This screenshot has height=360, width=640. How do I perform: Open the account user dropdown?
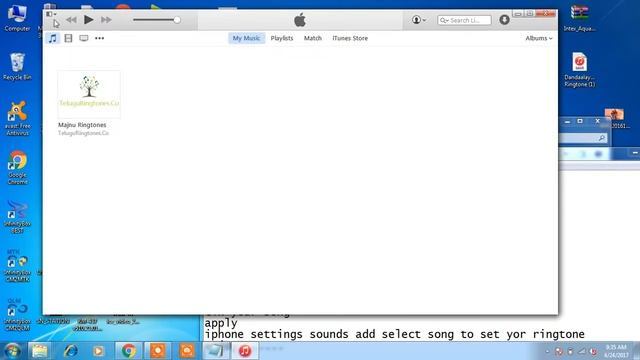click(x=419, y=20)
